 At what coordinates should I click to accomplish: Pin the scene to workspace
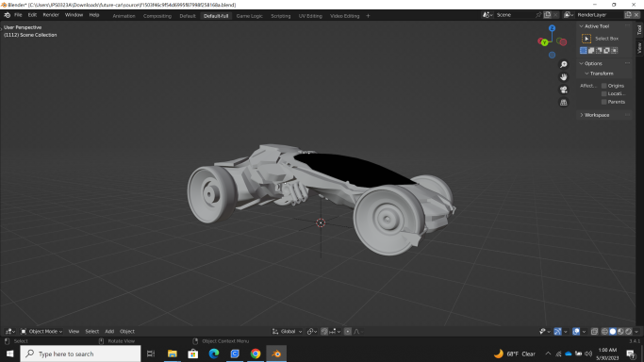tap(538, 15)
